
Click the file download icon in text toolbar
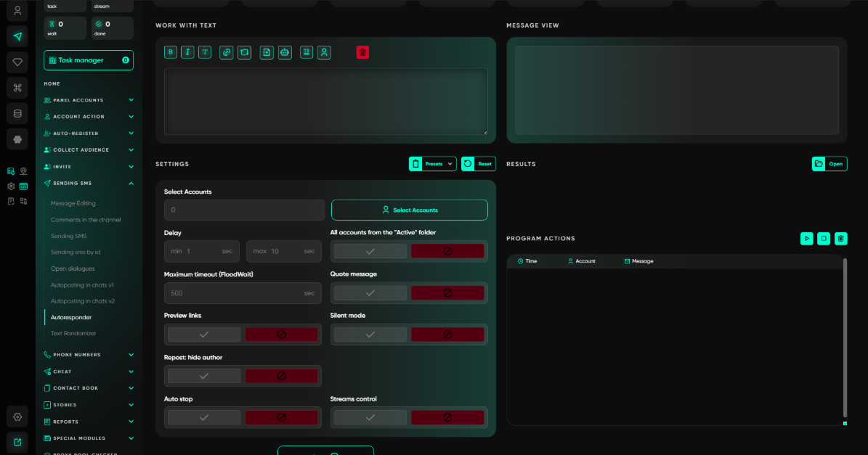[267, 52]
